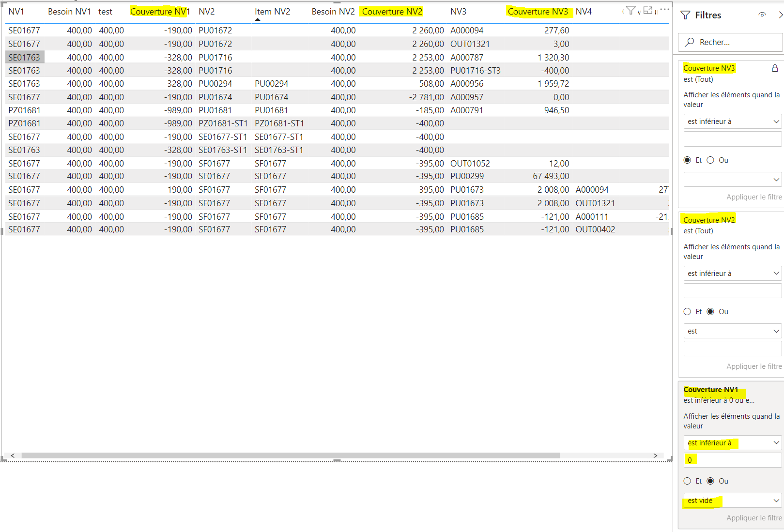Open the 'est' dropdown in Couverture NV2 filter
The width and height of the screenshot is (784, 532).
click(x=733, y=331)
